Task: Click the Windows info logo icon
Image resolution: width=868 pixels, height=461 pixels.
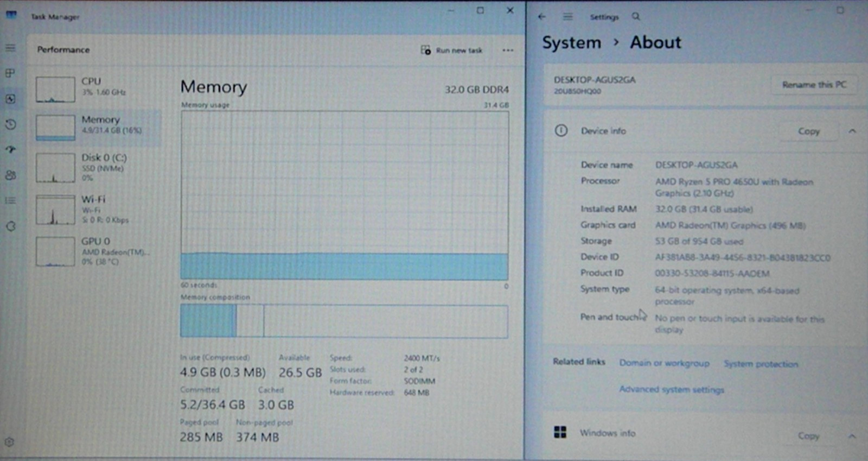Action: pyautogui.click(x=560, y=432)
